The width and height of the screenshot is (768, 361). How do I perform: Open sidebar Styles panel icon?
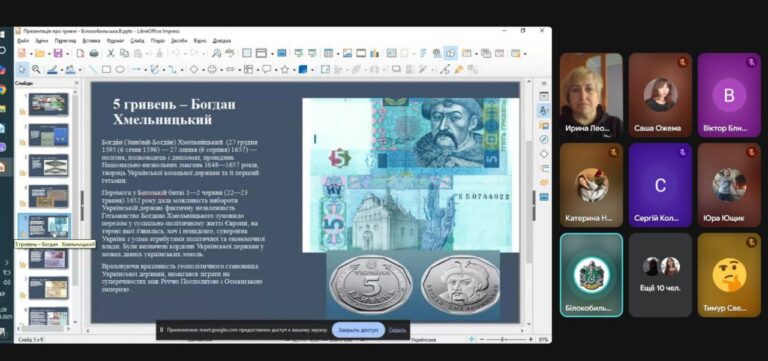(x=544, y=111)
